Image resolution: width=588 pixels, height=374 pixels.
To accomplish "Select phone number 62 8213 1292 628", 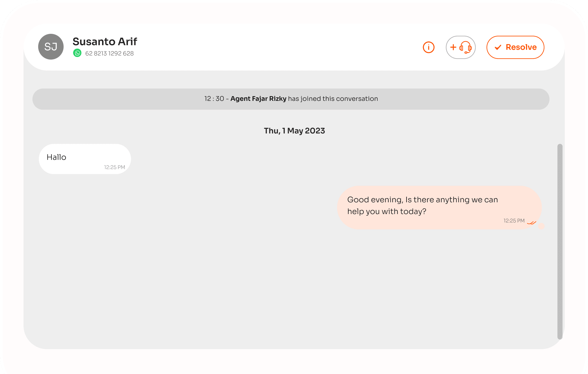I will click(x=109, y=54).
